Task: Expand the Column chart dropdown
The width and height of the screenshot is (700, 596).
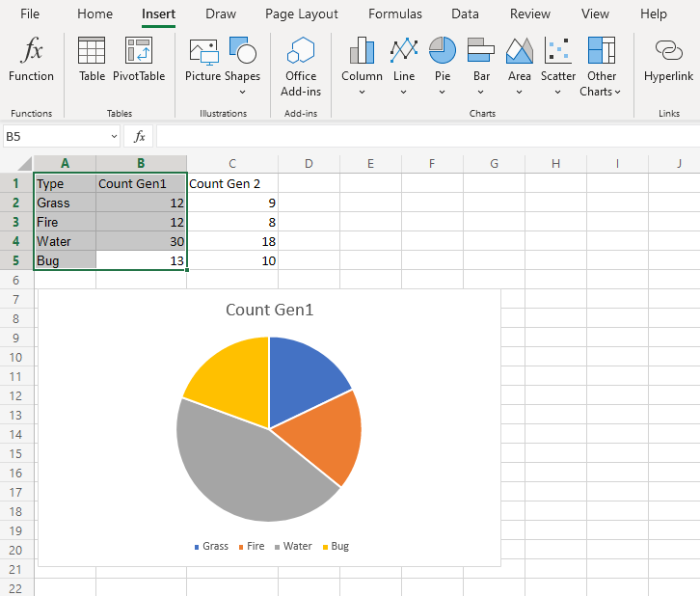Action: [362, 92]
